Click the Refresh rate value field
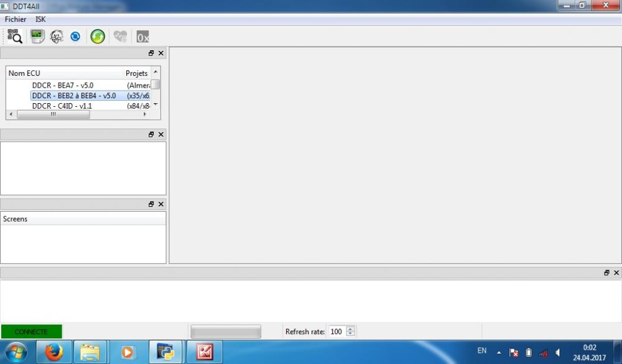 tap(337, 332)
